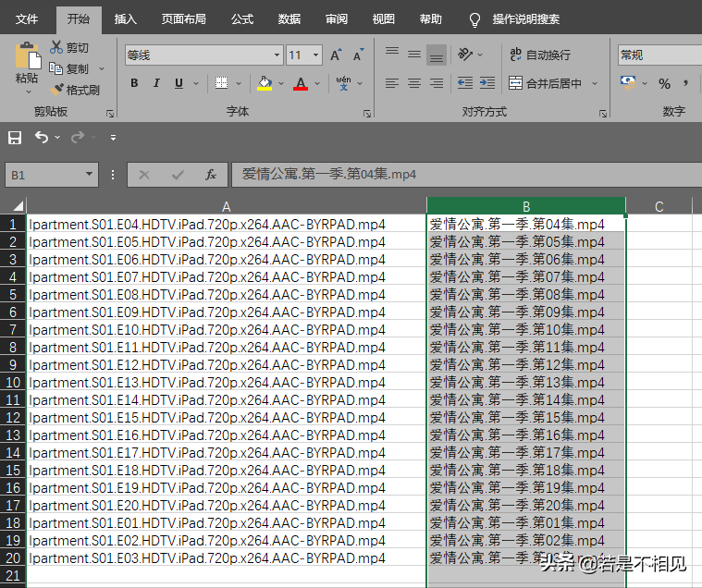Open the font size dropdown 11
The width and height of the screenshot is (702, 588).
[315, 55]
